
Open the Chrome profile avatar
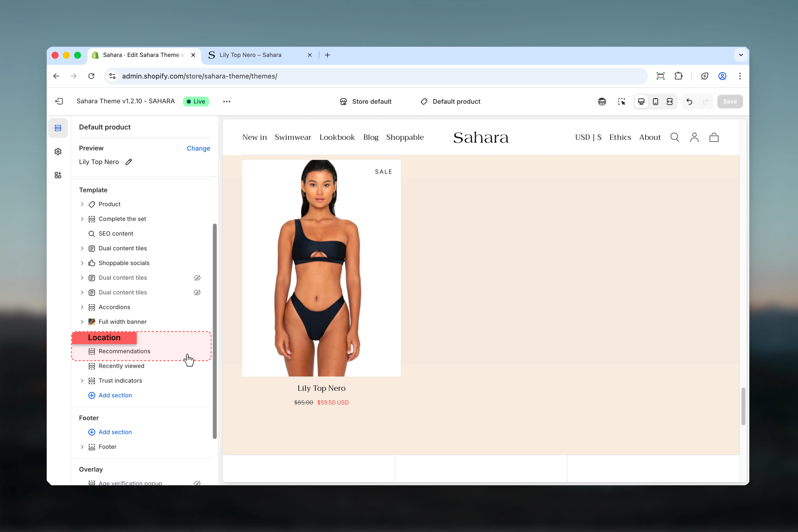[x=722, y=76]
